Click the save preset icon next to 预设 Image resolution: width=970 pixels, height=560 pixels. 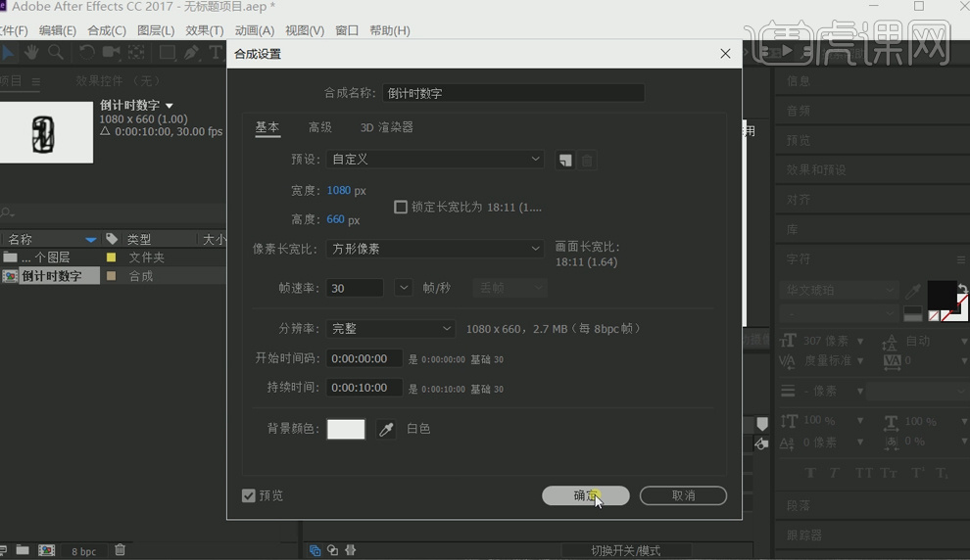pyautogui.click(x=564, y=161)
